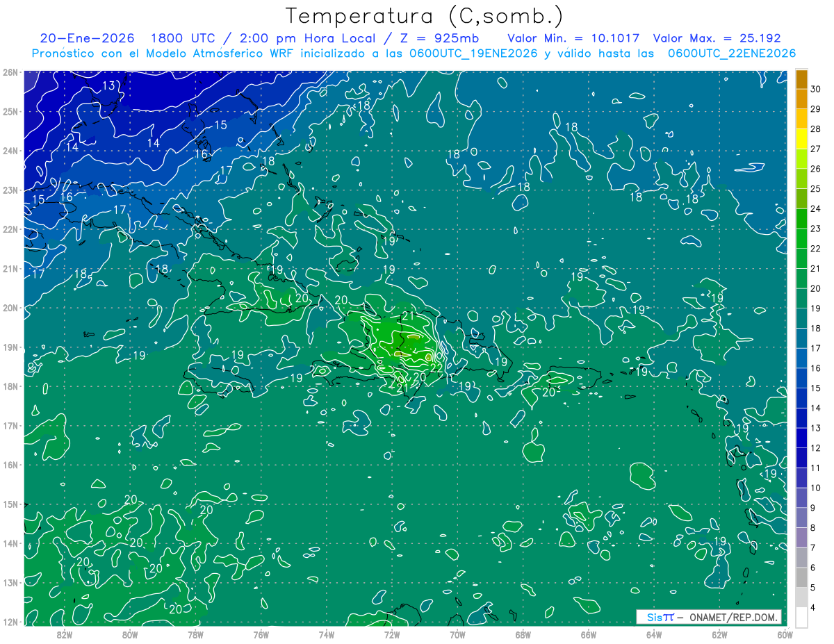Click the 70W longitude axis label

pyautogui.click(x=457, y=634)
